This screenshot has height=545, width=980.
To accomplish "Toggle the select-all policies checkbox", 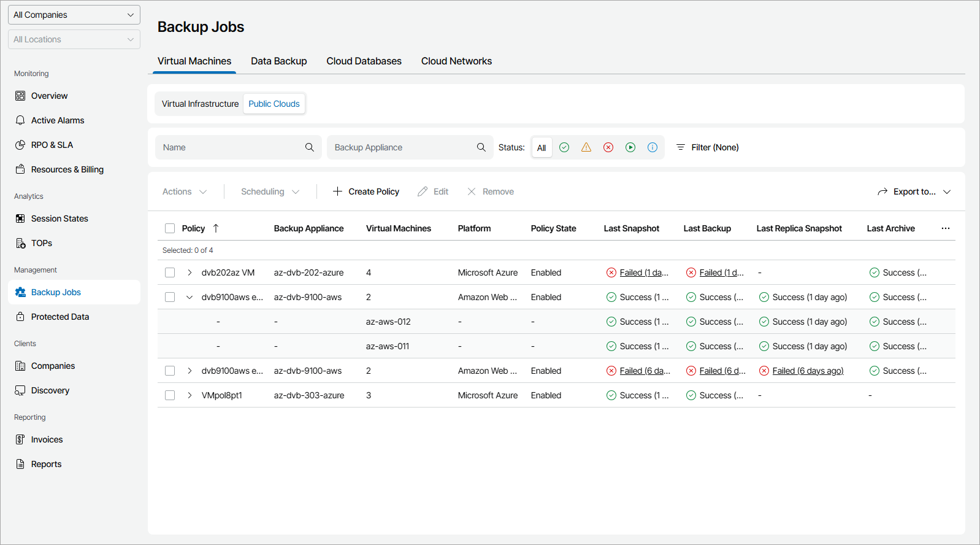I will pyautogui.click(x=170, y=228).
